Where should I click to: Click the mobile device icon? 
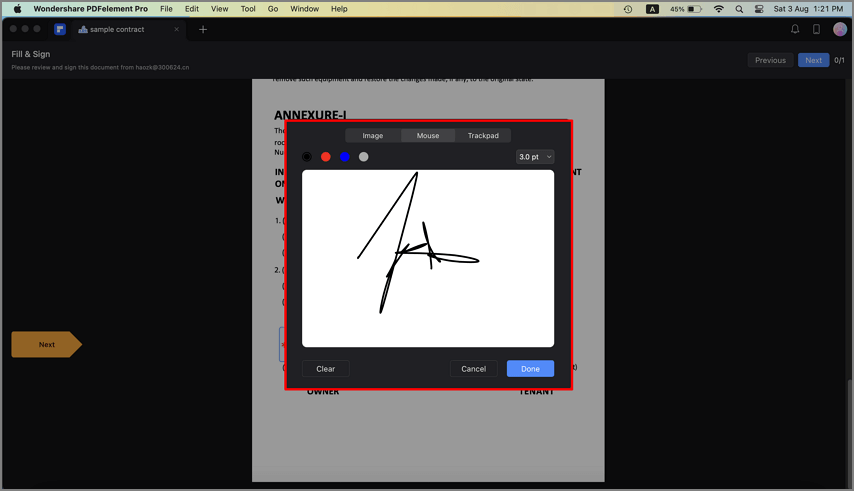(816, 29)
